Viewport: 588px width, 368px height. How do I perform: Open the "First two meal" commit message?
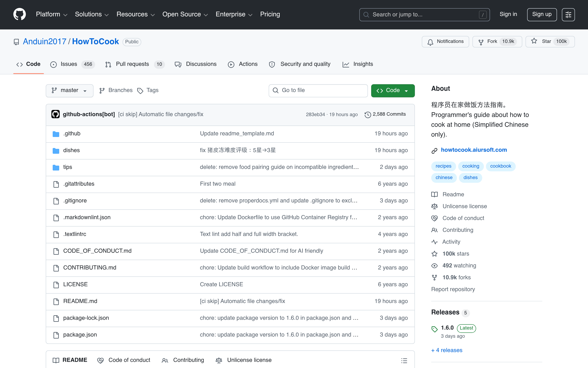pos(217,184)
